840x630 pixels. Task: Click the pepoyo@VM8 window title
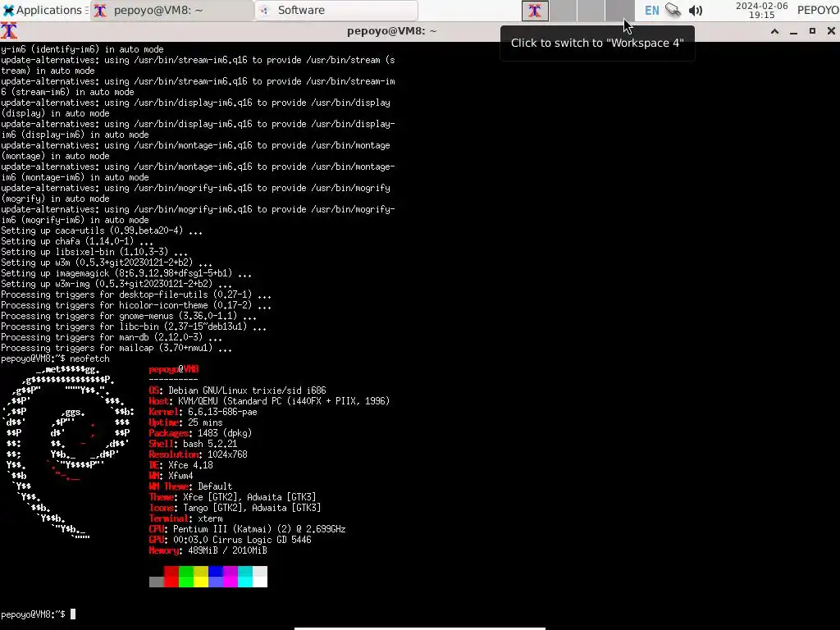[x=391, y=31]
